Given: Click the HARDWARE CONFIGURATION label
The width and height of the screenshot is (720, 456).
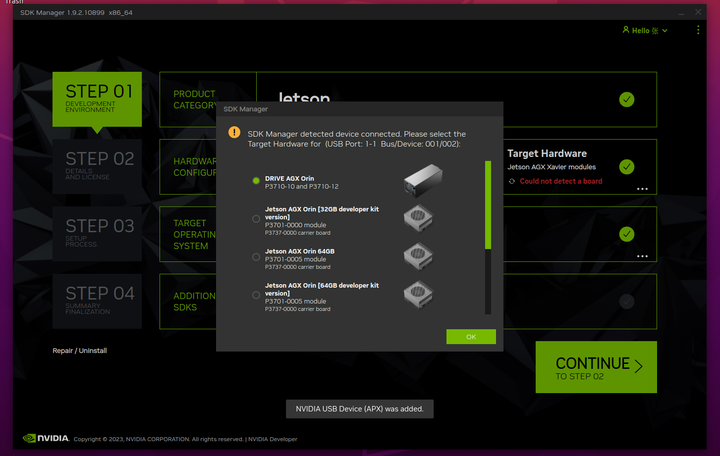Looking at the screenshot, I should coord(194,167).
